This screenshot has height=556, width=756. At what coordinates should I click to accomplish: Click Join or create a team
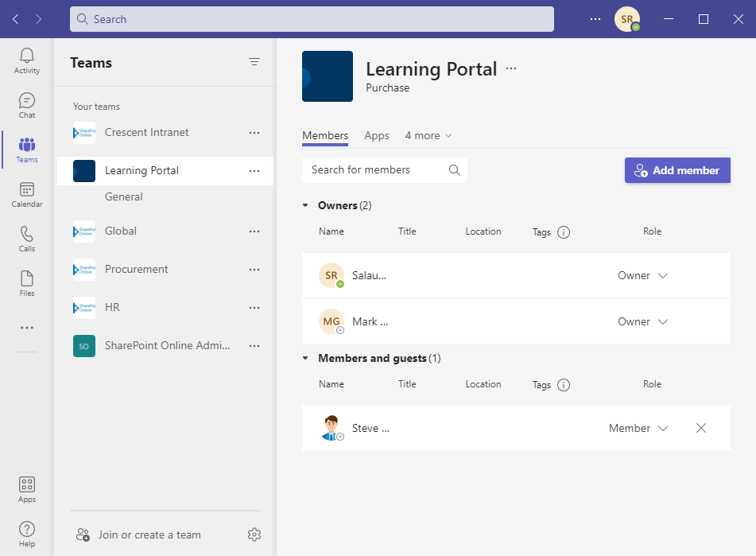click(x=148, y=535)
